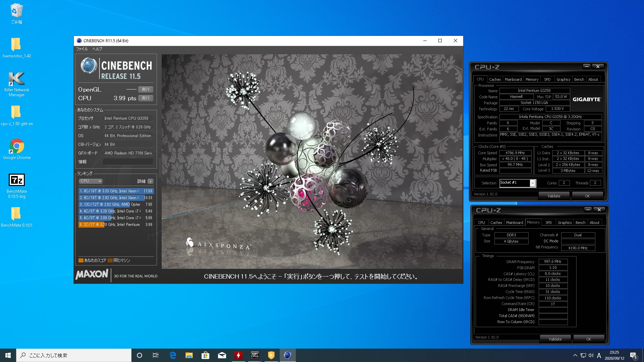
Task: Open Mainboard tab in upper CPU-Z
Action: click(513, 79)
